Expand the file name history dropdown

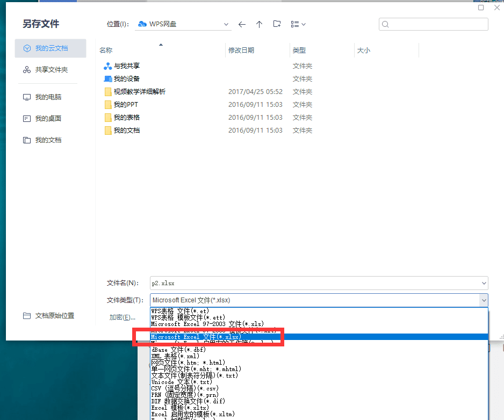click(484, 283)
